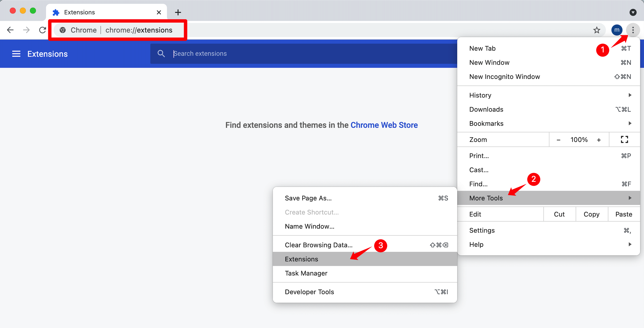
Task: Select Print... menu item
Action: pyautogui.click(x=549, y=156)
